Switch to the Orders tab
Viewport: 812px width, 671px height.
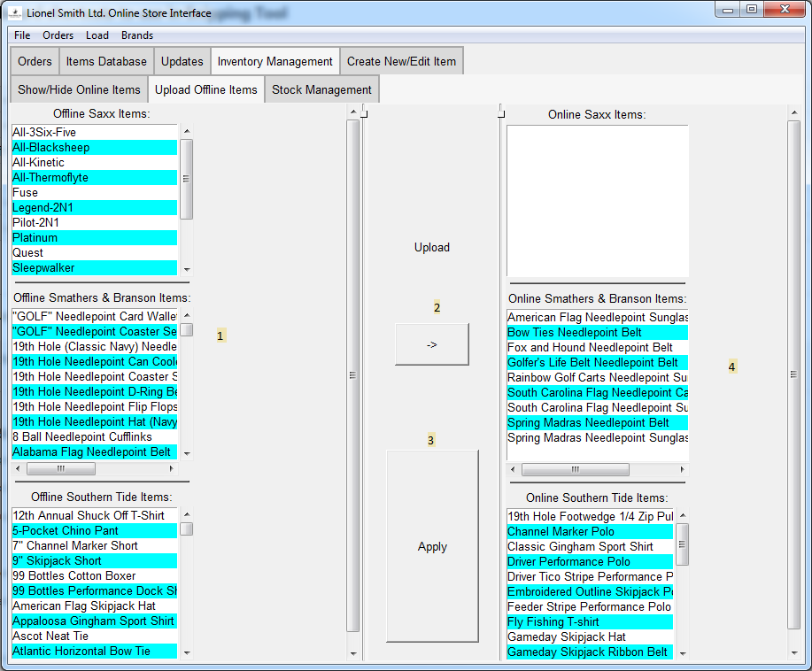(35, 61)
